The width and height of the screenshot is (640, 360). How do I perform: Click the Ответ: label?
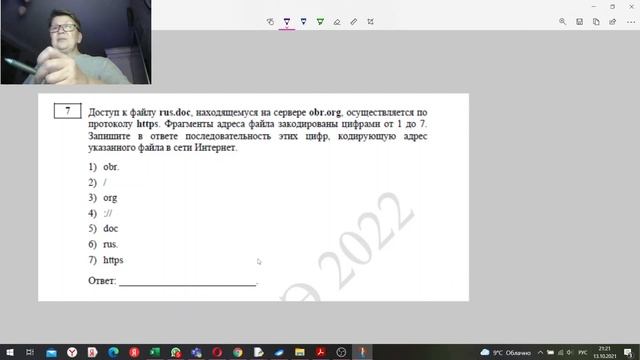tap(102, 280)
